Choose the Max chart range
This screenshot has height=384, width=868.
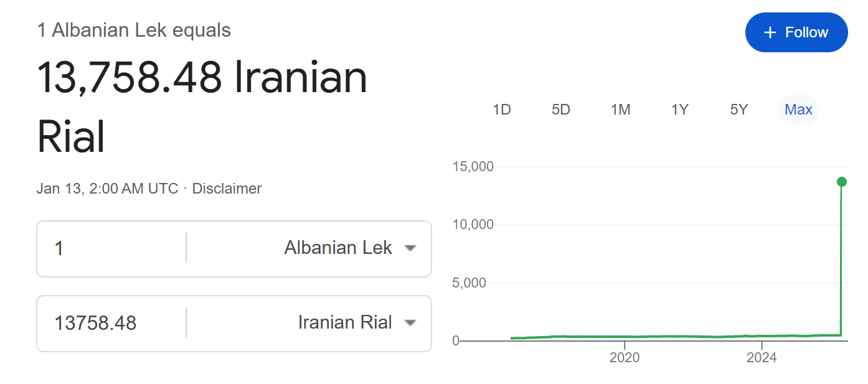coord(798,110)
